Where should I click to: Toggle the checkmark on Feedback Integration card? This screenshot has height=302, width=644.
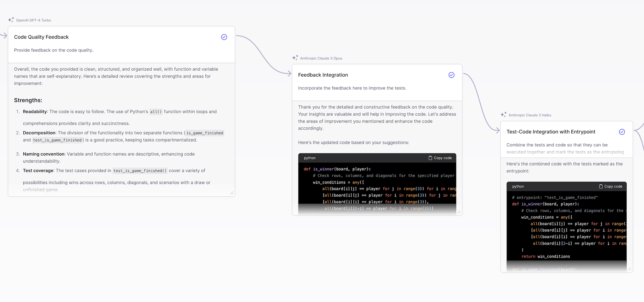click(x=451, y=75)
